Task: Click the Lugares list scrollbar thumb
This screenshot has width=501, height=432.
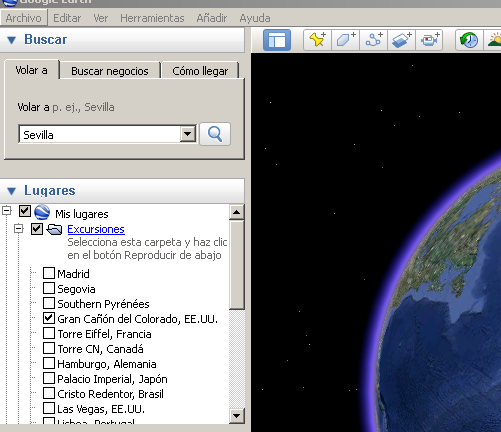Action: pyautogui.click(x=237, y=265)
